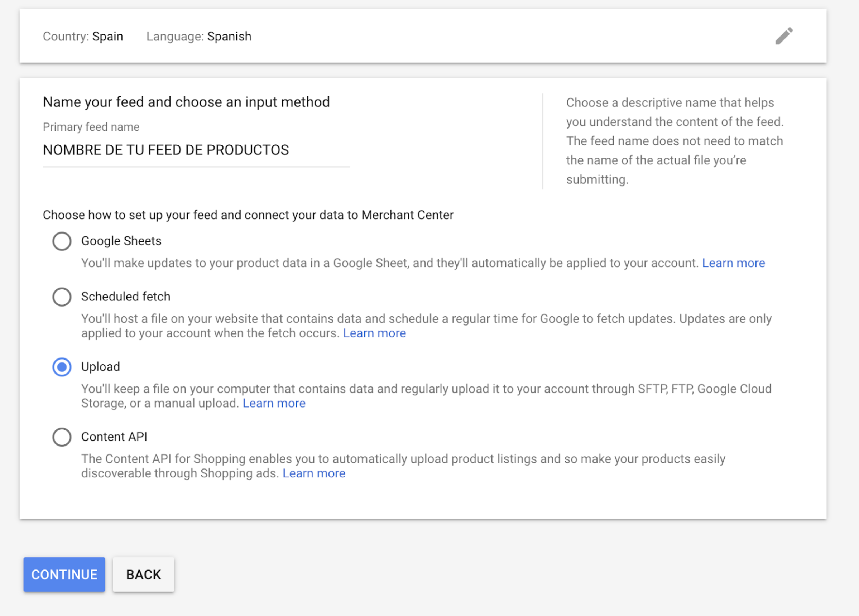The width and height of the screenshot is (859, 616).
Task: Click the Primary feed name input field
Action: 196,150
